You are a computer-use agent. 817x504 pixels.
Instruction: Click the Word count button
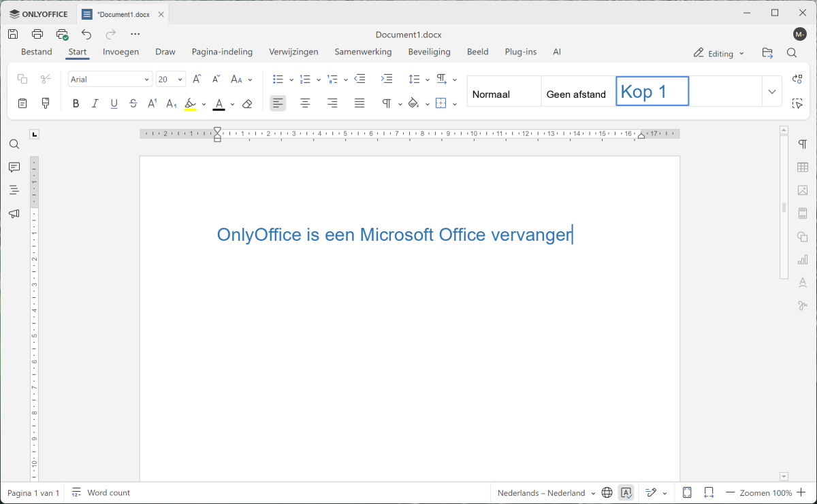[x=101, y=493]
